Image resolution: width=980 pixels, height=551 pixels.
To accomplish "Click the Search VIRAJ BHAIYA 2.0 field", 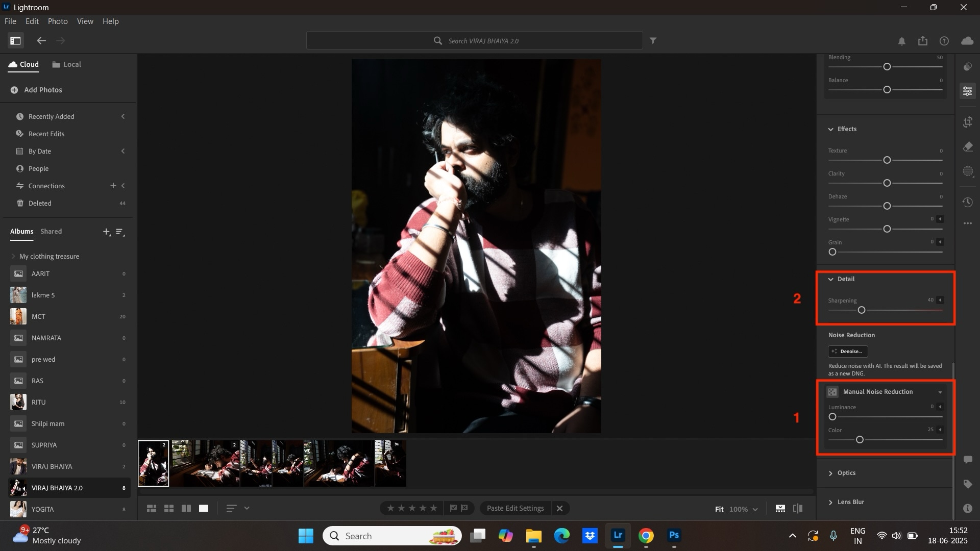I will [x=474, y=41].
